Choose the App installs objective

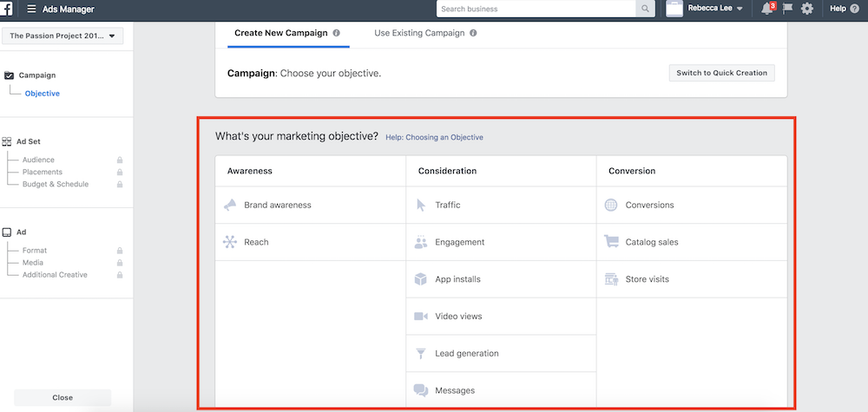[501, 279]
